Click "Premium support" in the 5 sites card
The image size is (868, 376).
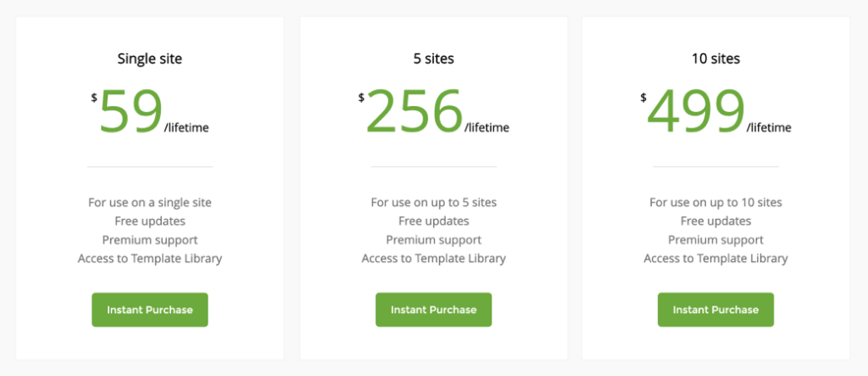[x=433, y=240]
